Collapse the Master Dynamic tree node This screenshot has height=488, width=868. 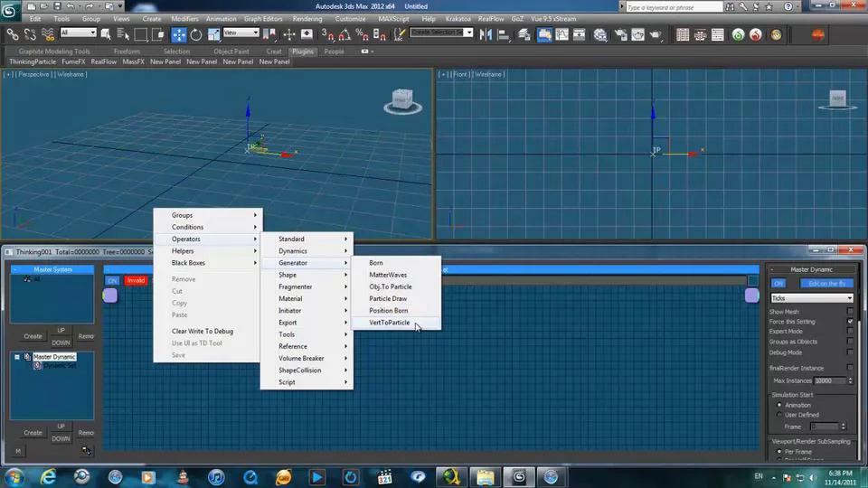[x=17, y=357]
